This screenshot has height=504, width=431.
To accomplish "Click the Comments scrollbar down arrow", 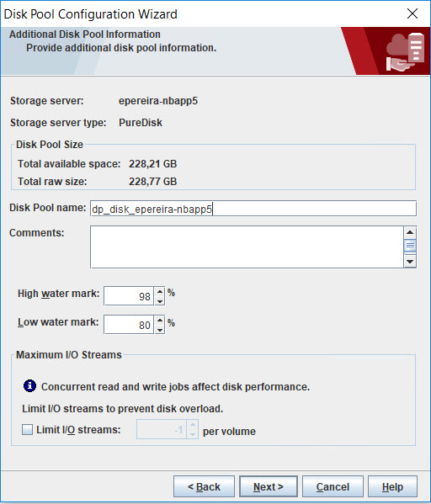I will pyautogui.click(x=410, y=262).
